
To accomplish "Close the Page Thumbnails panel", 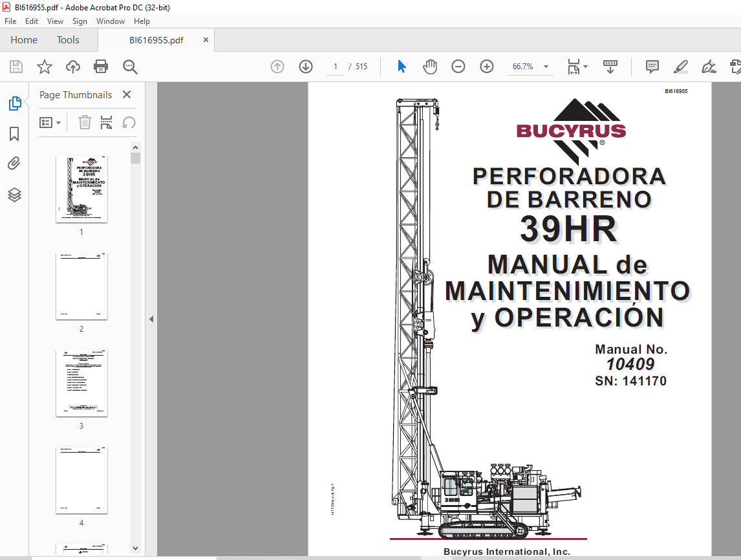I will 127,94.
